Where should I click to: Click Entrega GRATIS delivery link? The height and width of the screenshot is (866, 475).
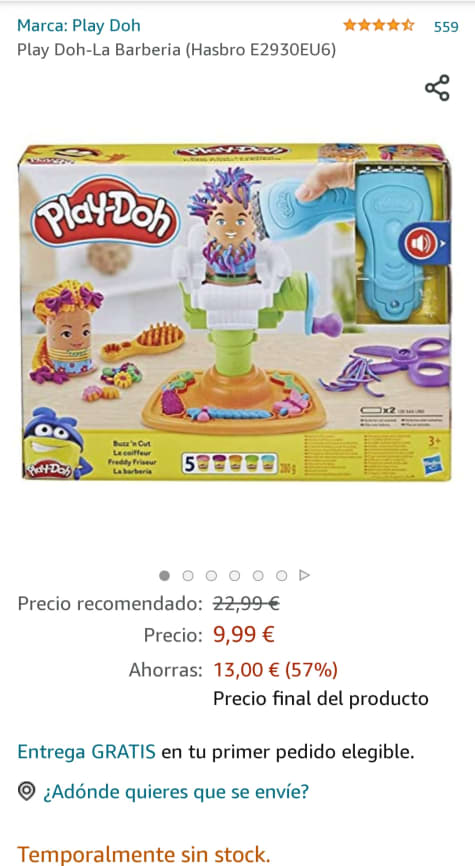(86, 752)
